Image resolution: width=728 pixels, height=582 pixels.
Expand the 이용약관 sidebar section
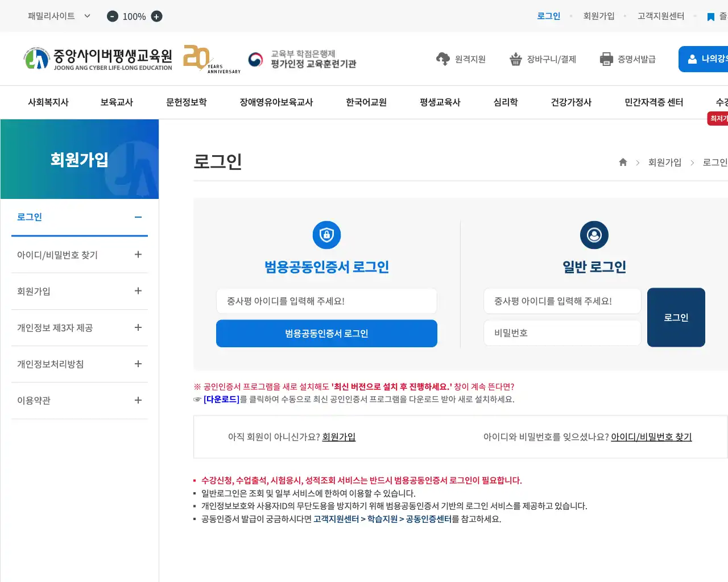pyautogui.click(x=80, y=400)
